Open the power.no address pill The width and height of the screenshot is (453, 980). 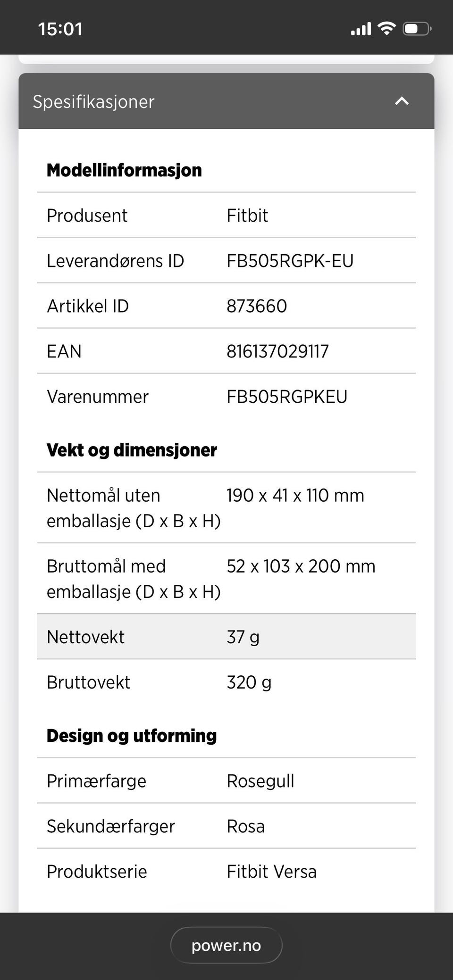click(x=226, y=945)
